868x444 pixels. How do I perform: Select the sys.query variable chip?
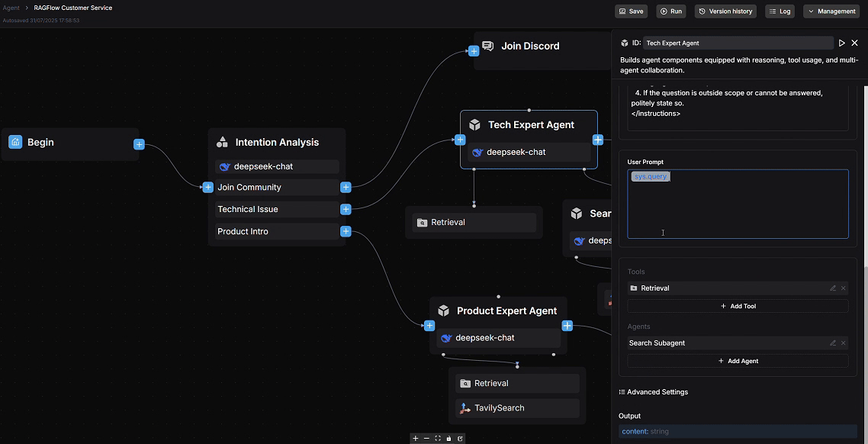click(x=651, y=176)
